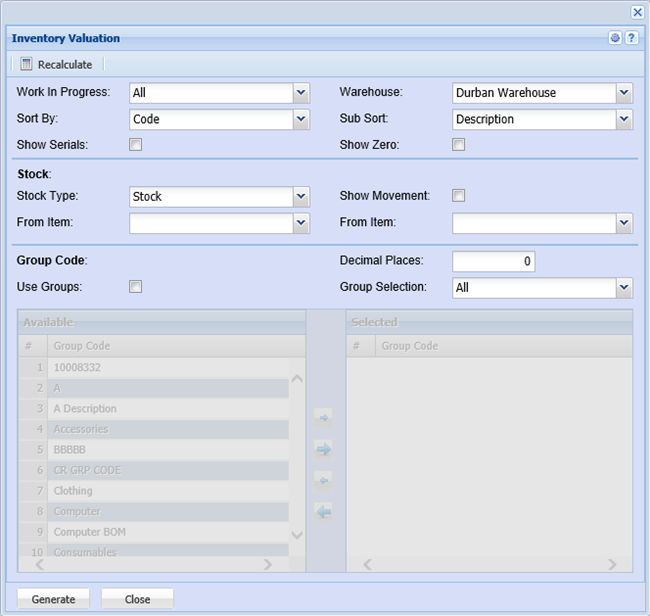Open the Group Selection dropdown

click(624, 288)
